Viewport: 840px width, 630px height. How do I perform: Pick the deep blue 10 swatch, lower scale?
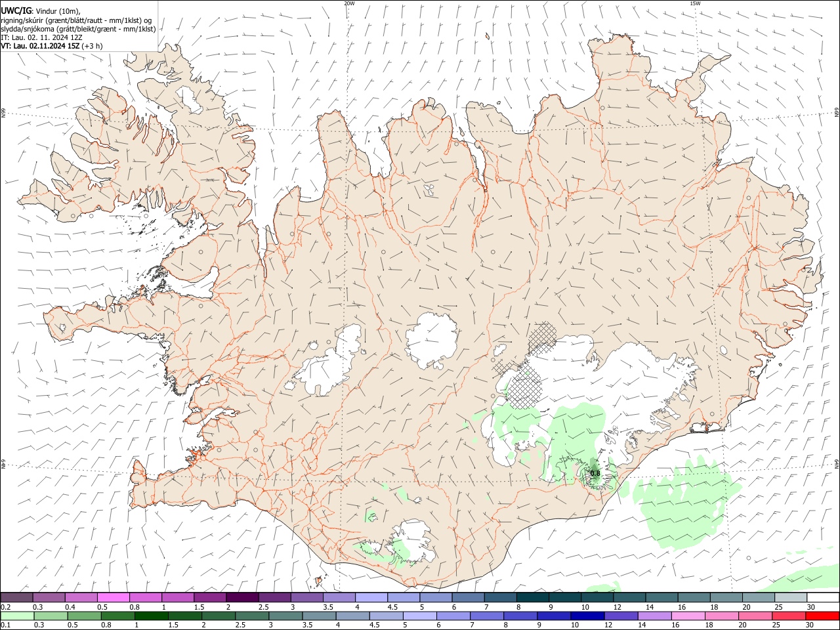point(587,616)
